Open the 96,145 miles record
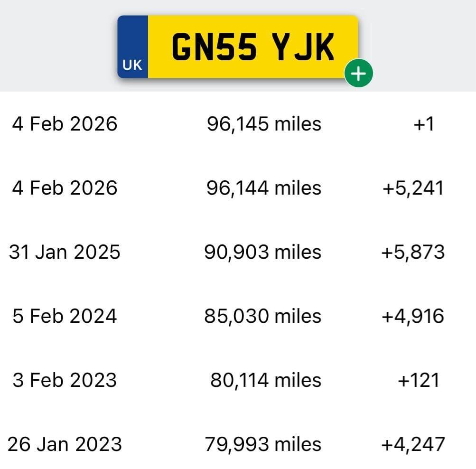 (x=264, y=124)
